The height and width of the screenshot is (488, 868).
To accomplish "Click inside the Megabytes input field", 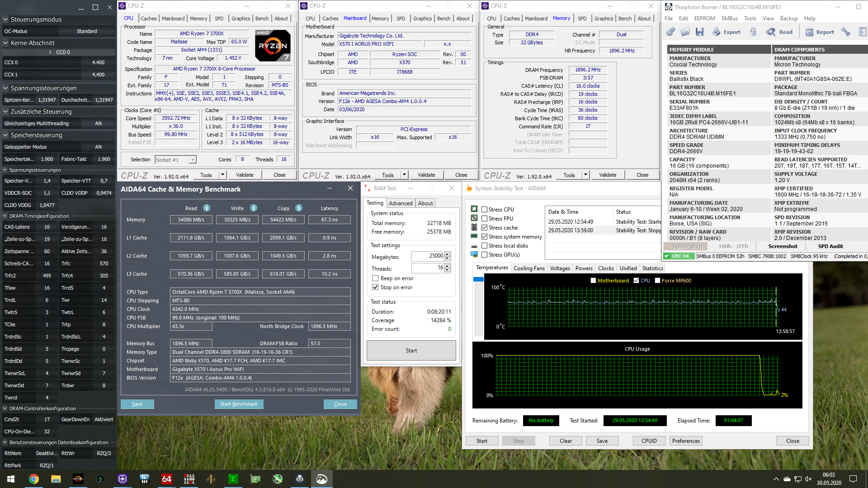I will point(427,256).
